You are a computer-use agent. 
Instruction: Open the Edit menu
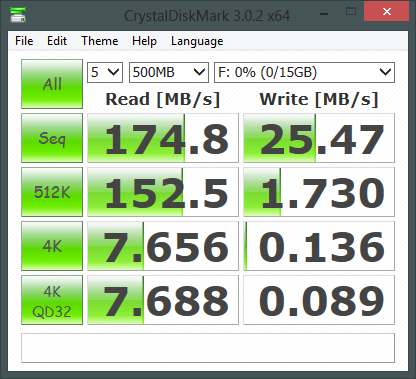click(x=57, y=41)
